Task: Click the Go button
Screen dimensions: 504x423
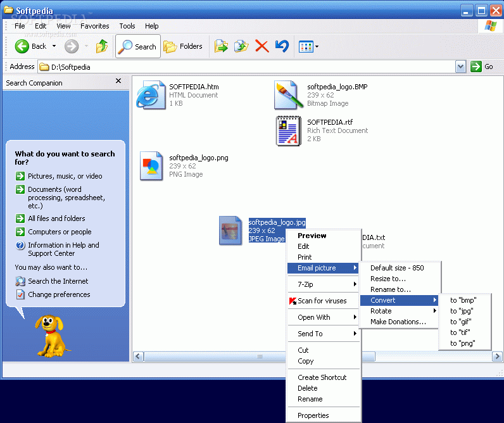Action: point(481,66)
